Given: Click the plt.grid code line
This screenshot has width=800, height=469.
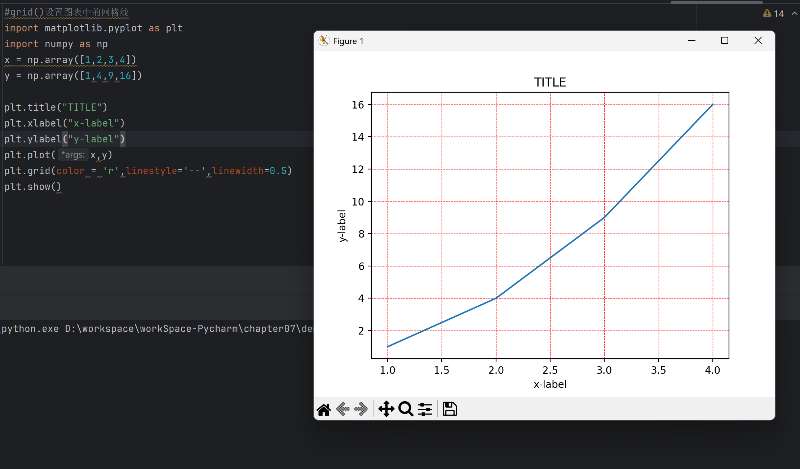Looking at the screenshot, I should point(148,170).
